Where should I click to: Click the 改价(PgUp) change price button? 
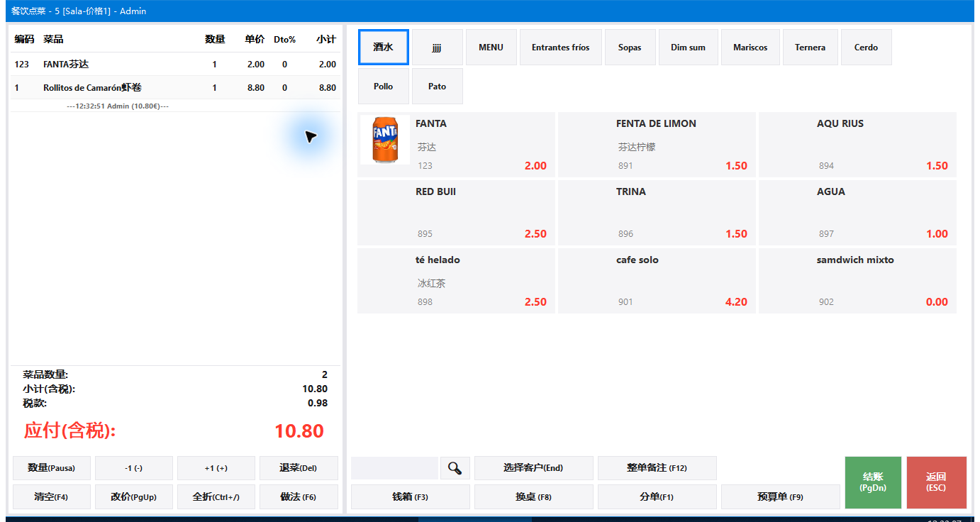(134, 497)
